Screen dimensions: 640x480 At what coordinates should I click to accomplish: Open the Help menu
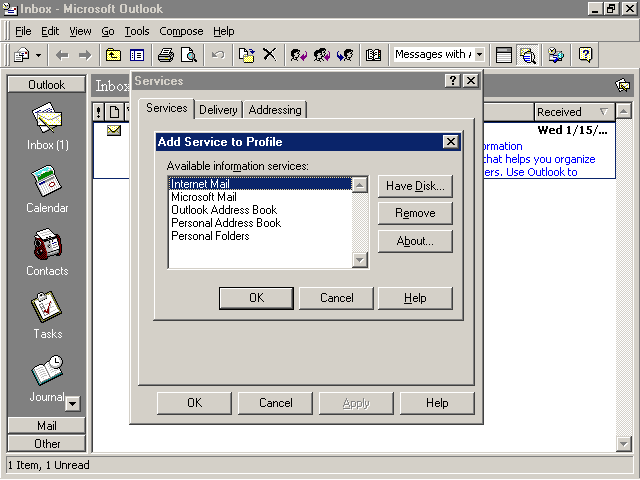[224, 31]
